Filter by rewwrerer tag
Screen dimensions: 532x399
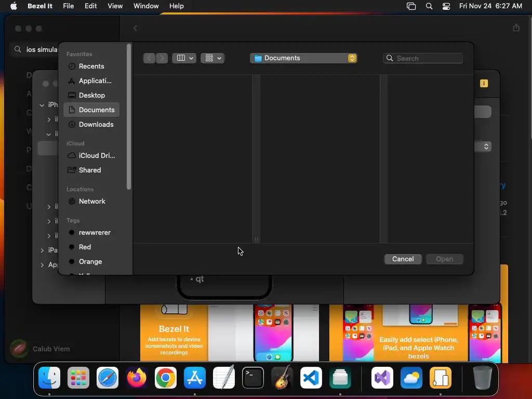(91, 232)
